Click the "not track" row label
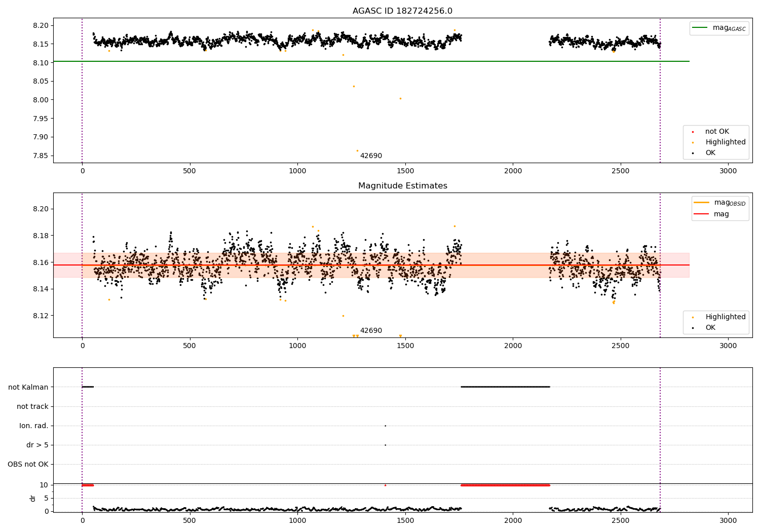 click(32, 406)
